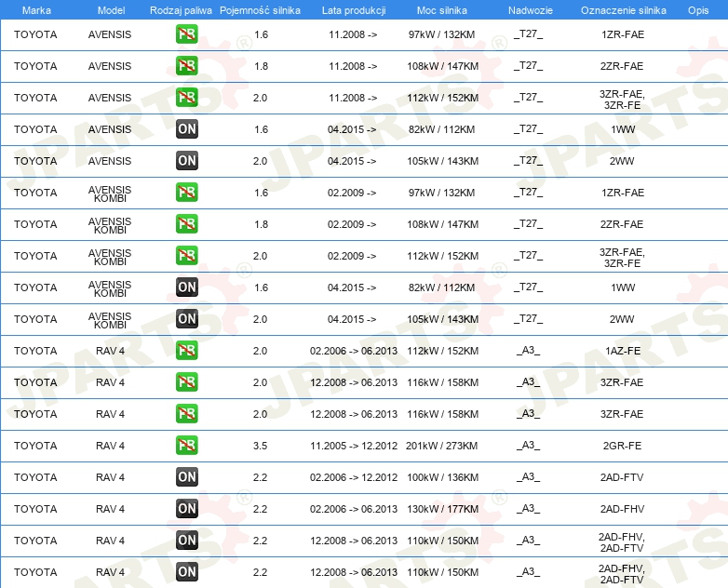Image resolution: width=728 pixels, height=588 pixels.
Task: Click 105kW / 143KM in Avensis Kombi row
Action: [442, 319]
